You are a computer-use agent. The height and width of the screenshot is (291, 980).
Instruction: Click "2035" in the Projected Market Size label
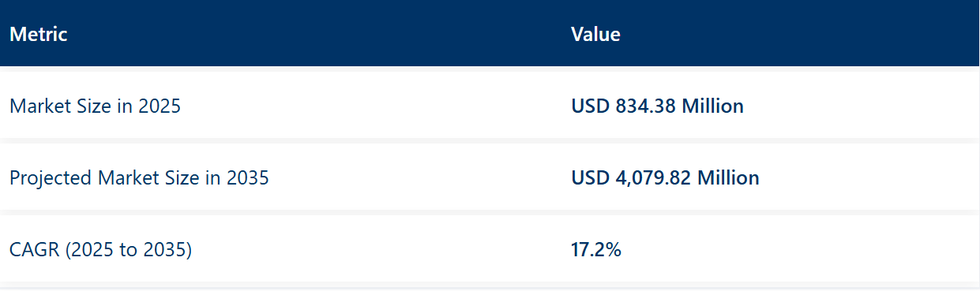click(x=248, y=178)
